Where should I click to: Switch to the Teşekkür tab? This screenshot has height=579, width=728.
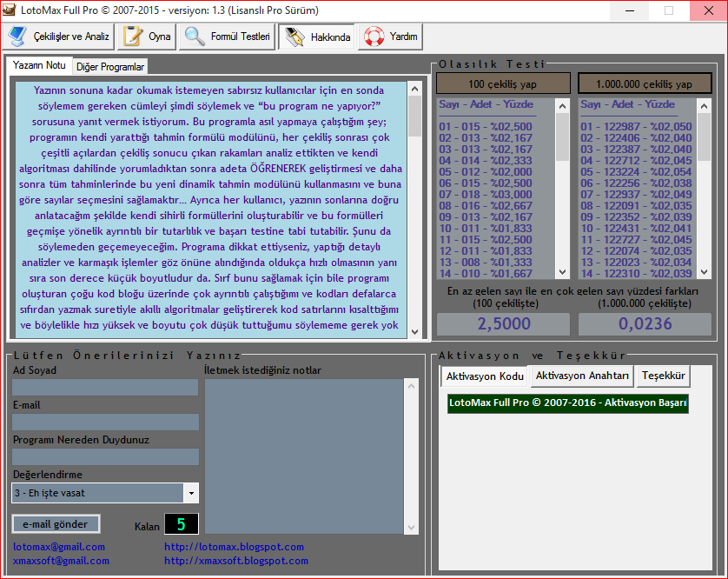coord(664,376)
